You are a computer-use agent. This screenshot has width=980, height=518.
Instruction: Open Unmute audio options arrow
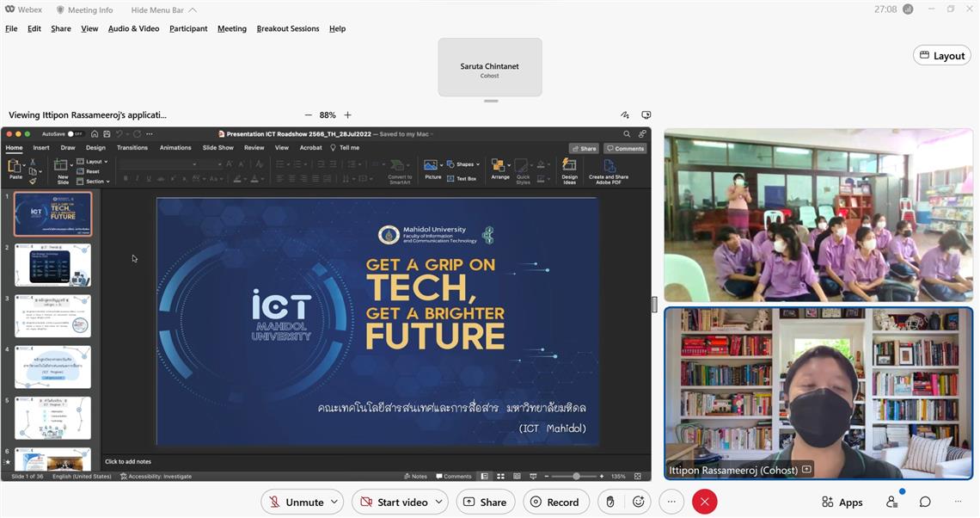pyautogui.click(x=334, y=502)
